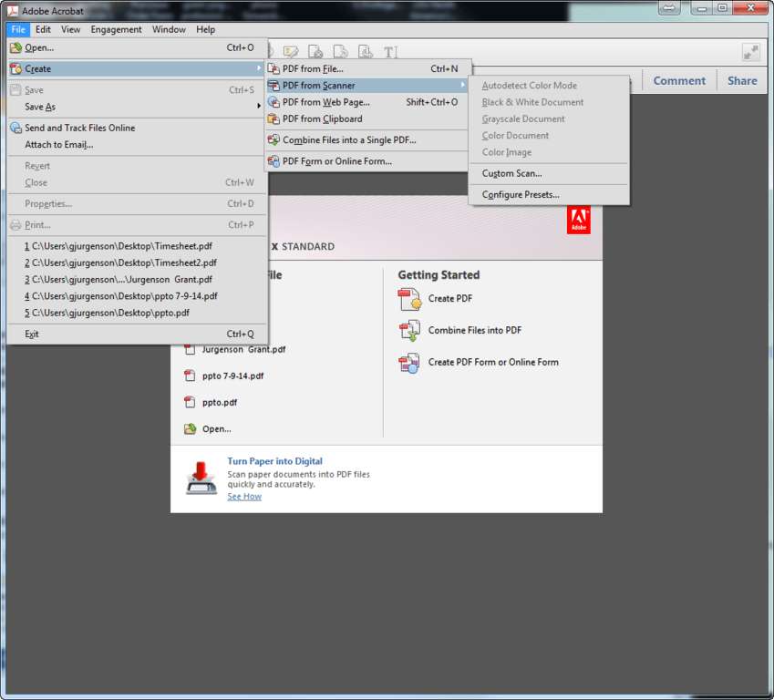Viewport: 774px width, 700px height.
Task: Click the folder icon beside Open... on welcome screen
Action: [190, 428]
